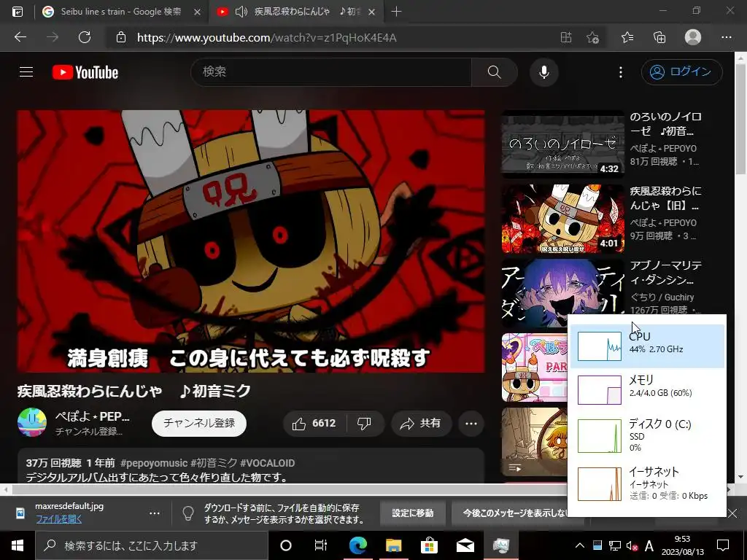Image resolution: width=747 pixels, height=560 pixels.
Task: Close the YouTube tab
Action: [372, 12]
